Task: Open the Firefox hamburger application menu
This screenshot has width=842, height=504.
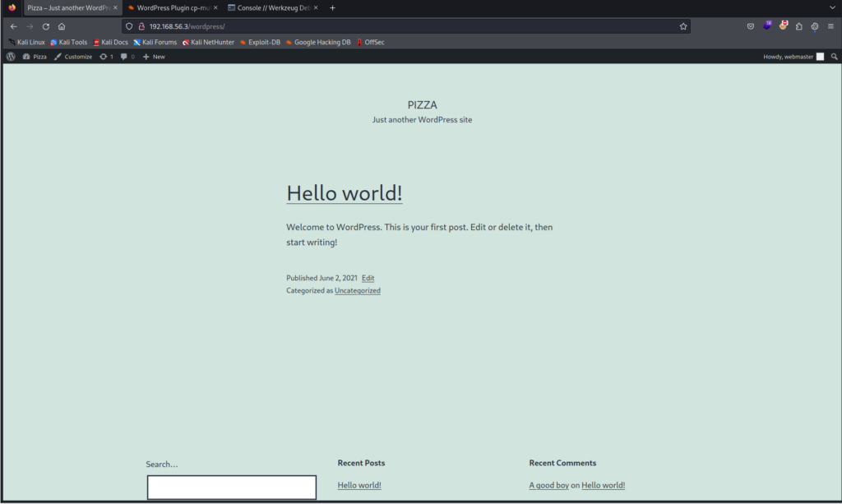Action: [830, 26]
